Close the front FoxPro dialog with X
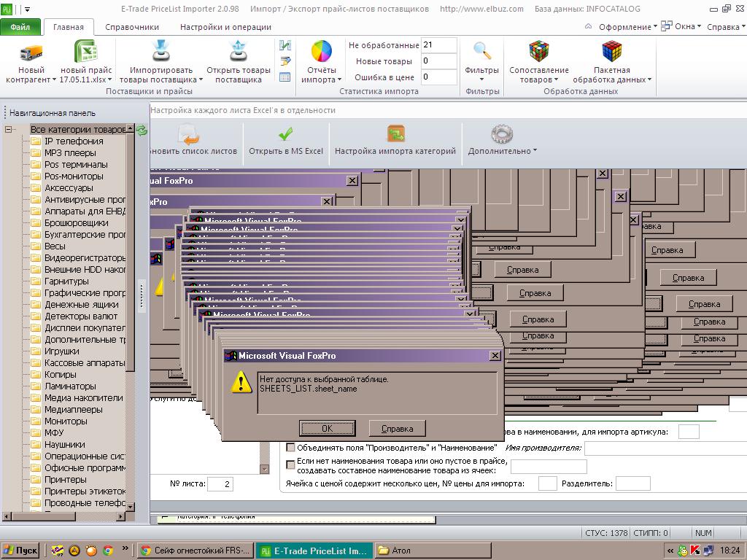Image resolution: width=747 pixels, height=560 pixels. [x=495, y=356]
